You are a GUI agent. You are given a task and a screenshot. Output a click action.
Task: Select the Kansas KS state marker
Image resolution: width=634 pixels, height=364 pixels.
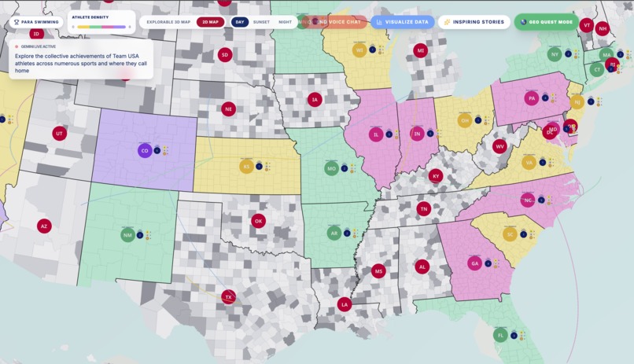(246, 167)
